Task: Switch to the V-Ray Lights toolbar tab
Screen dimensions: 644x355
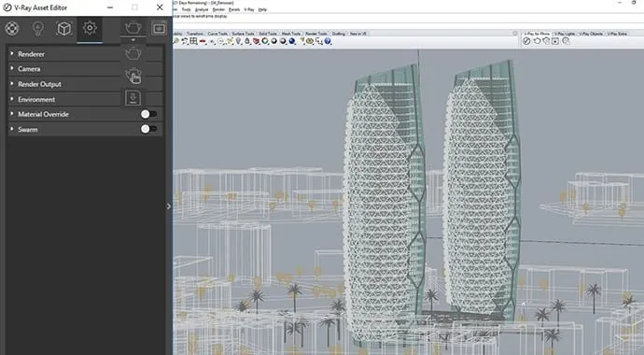Action: click(565, 34)
